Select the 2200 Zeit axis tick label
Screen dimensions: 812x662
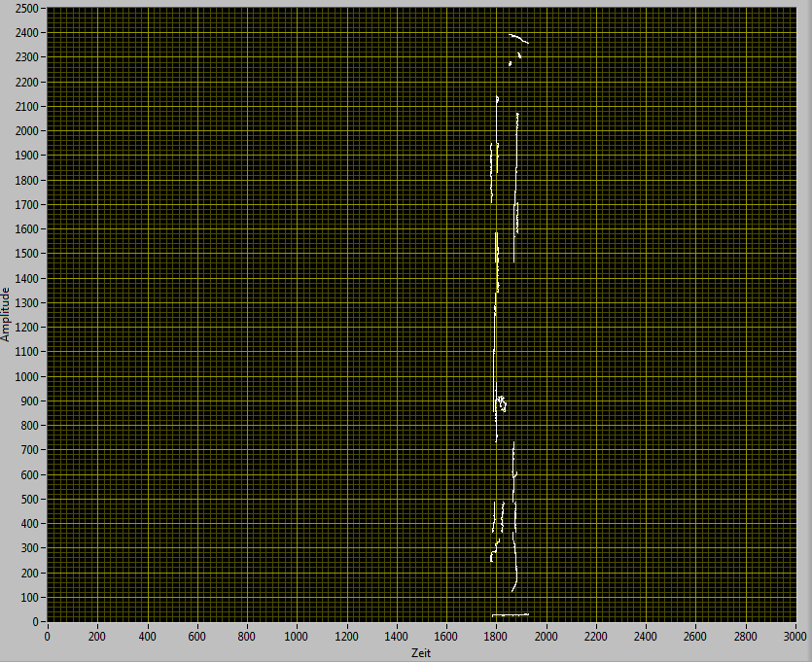pyautogui.click(x=595, y=637)
